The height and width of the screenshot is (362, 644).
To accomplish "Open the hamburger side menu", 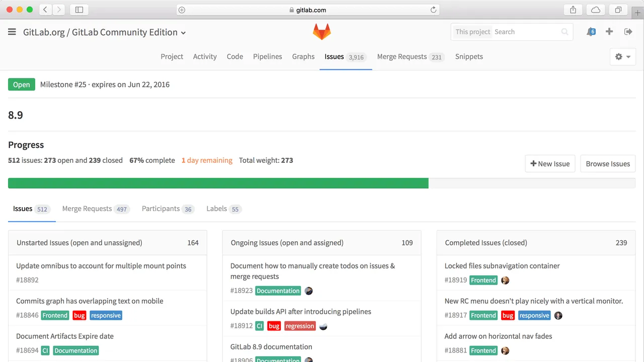I will pyautogui.click(x=12, y=32).
